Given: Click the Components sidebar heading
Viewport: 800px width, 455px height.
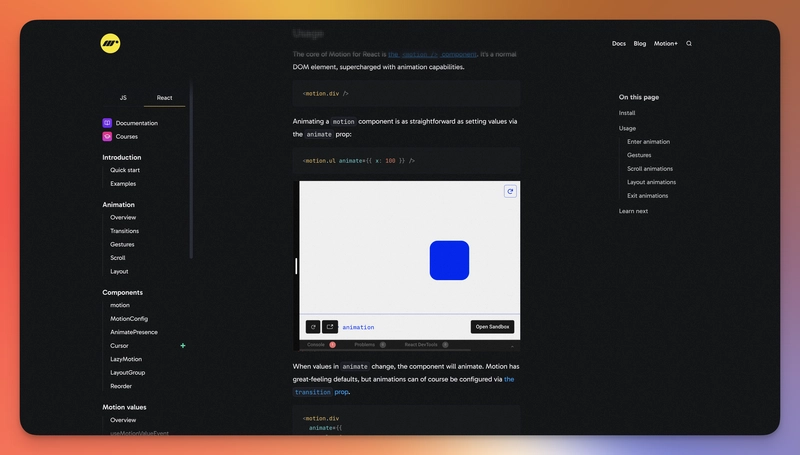Looking at the screenshot, I should coord(122,293).
